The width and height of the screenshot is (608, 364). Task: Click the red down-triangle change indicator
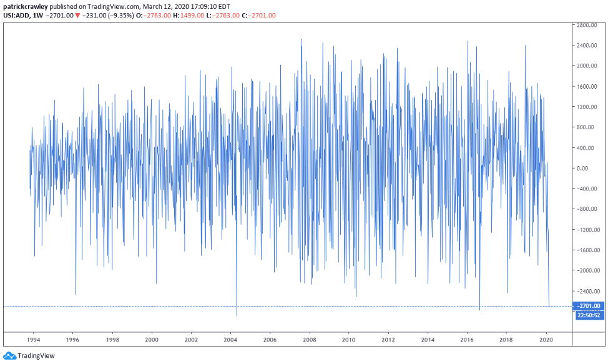(77, 16)
